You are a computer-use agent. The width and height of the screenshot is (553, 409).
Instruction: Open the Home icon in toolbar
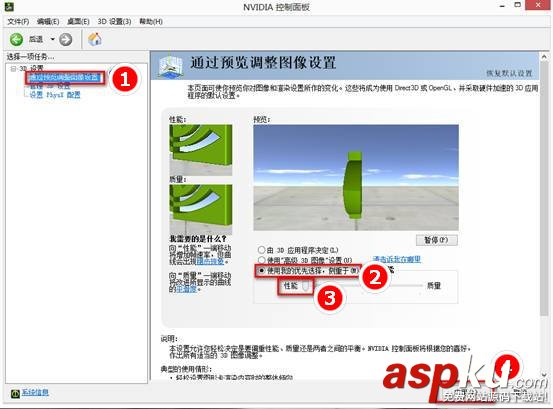point(95,39)
